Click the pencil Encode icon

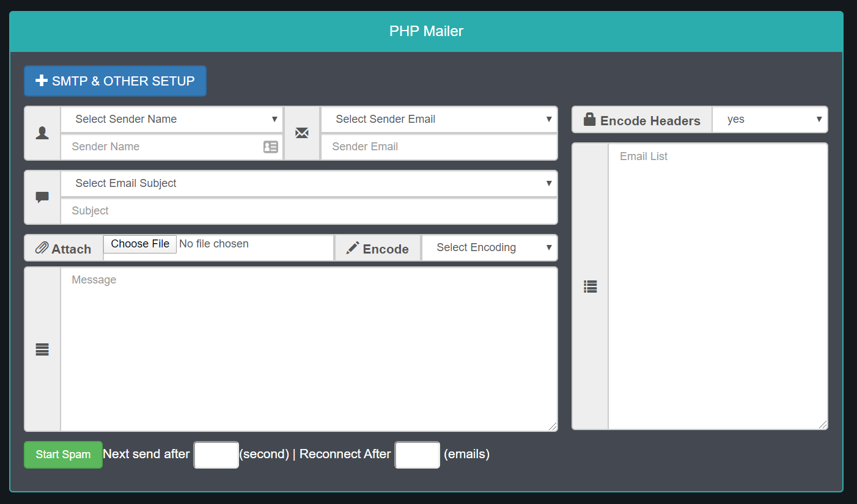[x=353, y=248]
